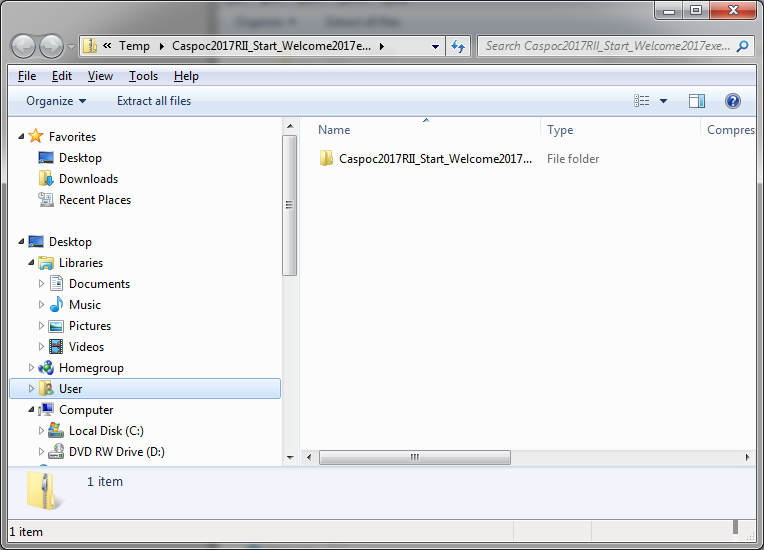Open the File menu
The image size is (764, 550).
[27, 76]
